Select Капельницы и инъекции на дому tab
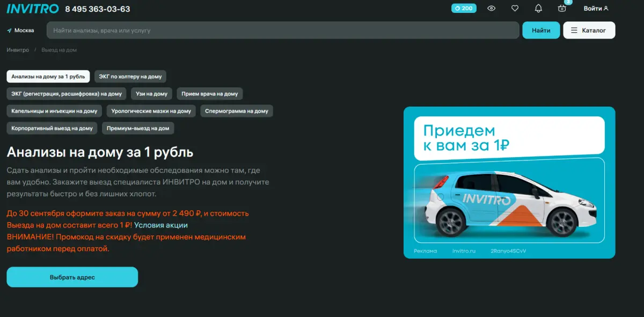This screenshot has width=644, height=317. [x=54, y=111]
